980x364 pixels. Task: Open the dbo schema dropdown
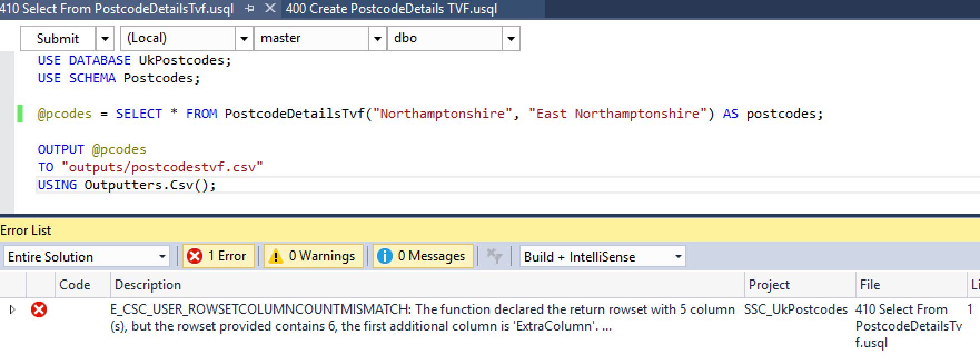point(511,38)
